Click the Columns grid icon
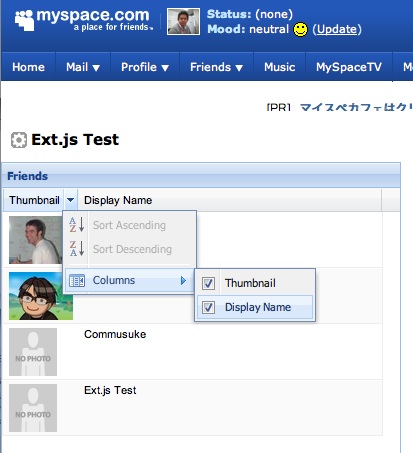The image size is (413, 453). 77,281
